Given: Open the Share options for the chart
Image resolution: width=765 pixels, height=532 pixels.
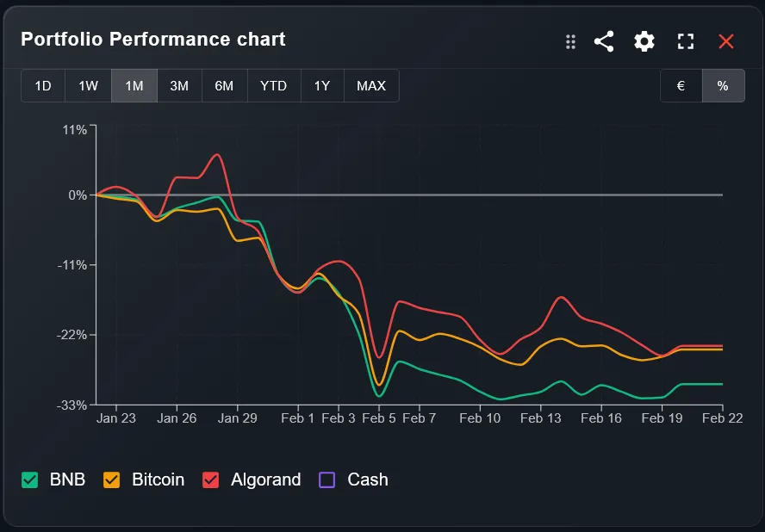Looking at the screenshot, I should [x=603, y=40].
